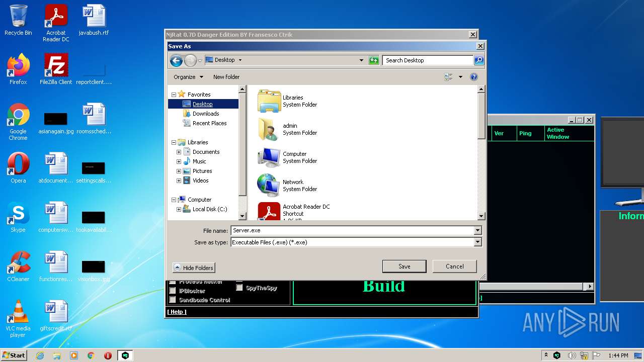The height and width of the screenshot is (362, 644).
Task: Click the search magnifier icon
Action: click(479, 60)
